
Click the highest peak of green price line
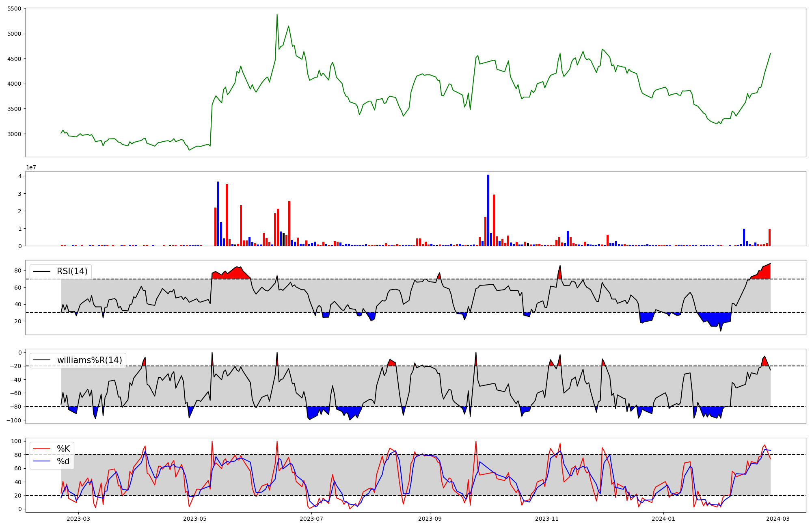click(x=277, y=15)
